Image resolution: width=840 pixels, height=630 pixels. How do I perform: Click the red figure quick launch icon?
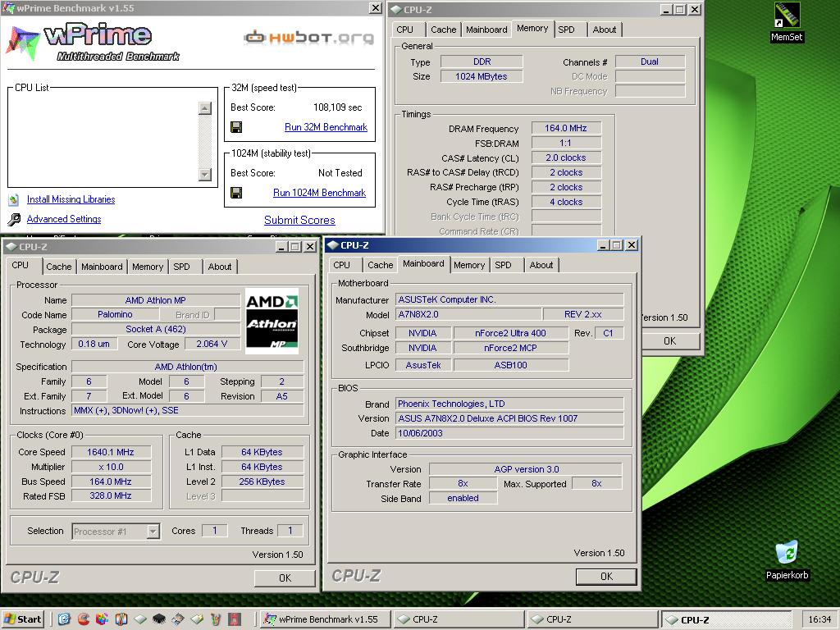pyautogui.click(x=235, y=619)
